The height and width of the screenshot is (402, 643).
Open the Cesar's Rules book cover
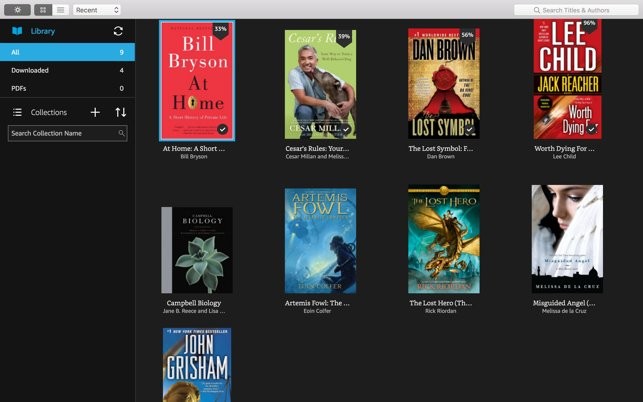[320, 84]
